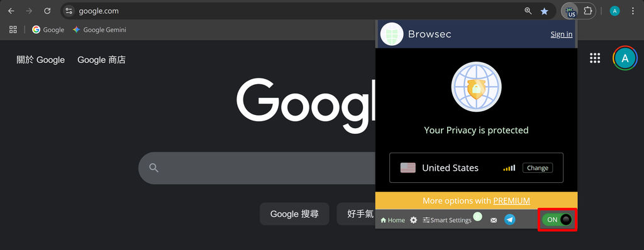Open the apps grid in bookmarks bar
The height and width of the screenshot is (250, 644).
tap(13, 30)
